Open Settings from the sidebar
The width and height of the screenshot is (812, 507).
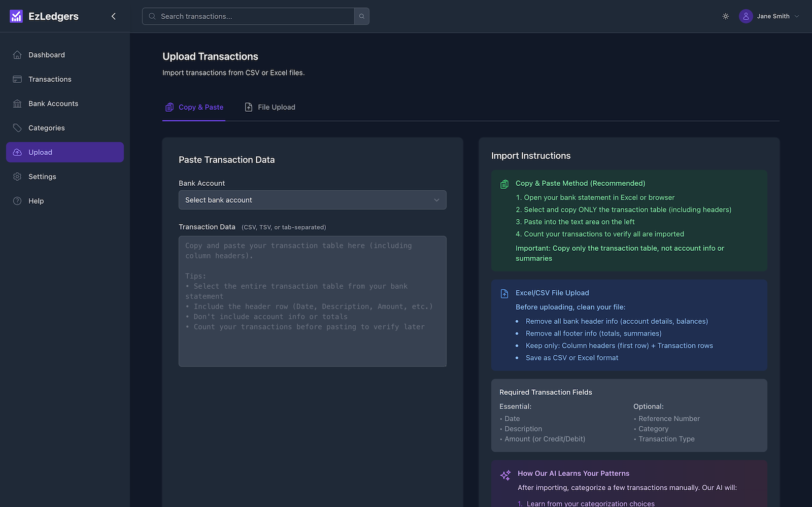click(x=65, y=177)
